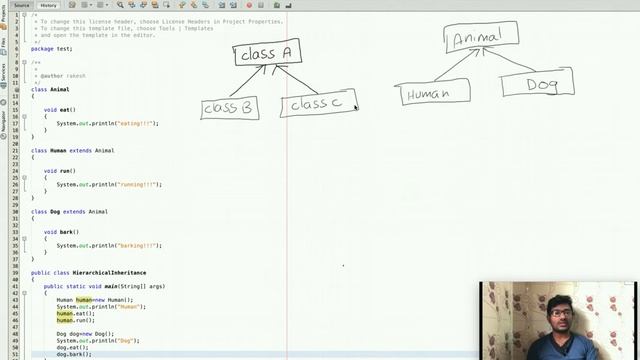Open the Back history dropdown arrow
Image resolution: width=640 pixels, height=360 pixels.
(x=91, y=5)
